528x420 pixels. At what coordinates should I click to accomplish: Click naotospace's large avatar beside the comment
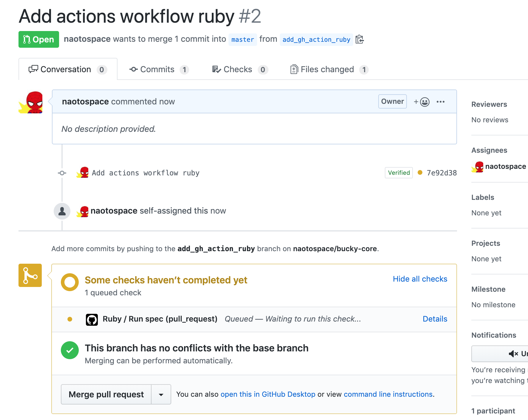[30, 102]
